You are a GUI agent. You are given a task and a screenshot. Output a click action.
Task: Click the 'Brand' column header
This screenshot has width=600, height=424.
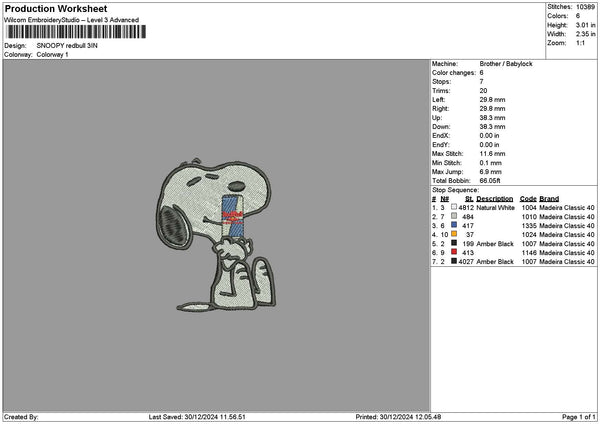[x=549, y=199]
